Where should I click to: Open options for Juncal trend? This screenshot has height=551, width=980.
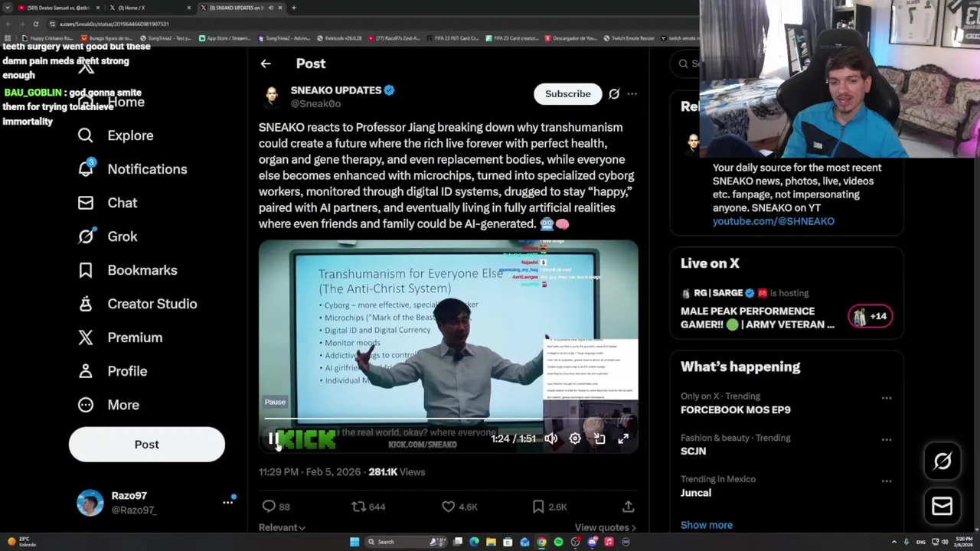(x=886, y=481)
